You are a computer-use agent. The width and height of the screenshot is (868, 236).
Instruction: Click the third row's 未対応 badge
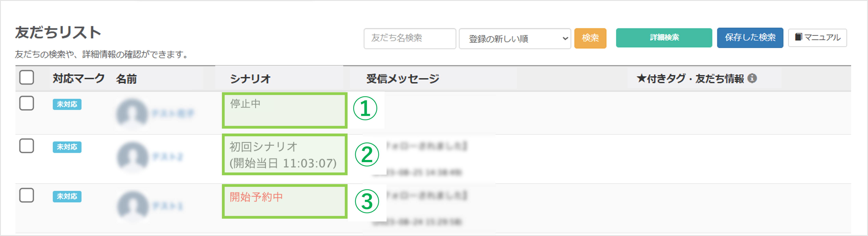67,196
